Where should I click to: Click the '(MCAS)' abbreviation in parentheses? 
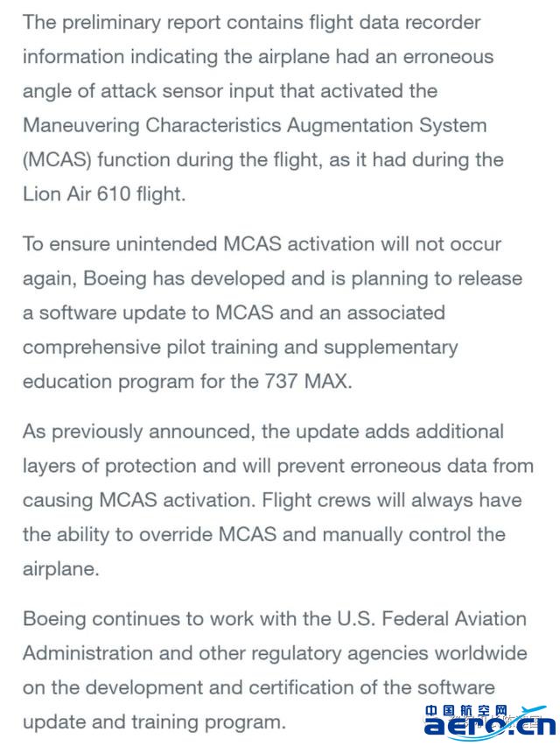coord(57,160)
